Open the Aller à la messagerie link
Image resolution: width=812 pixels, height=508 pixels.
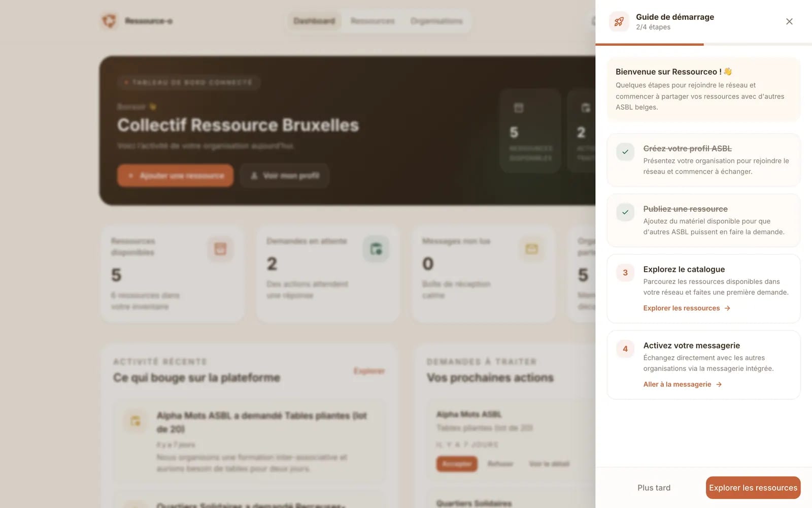coord(683,385)
